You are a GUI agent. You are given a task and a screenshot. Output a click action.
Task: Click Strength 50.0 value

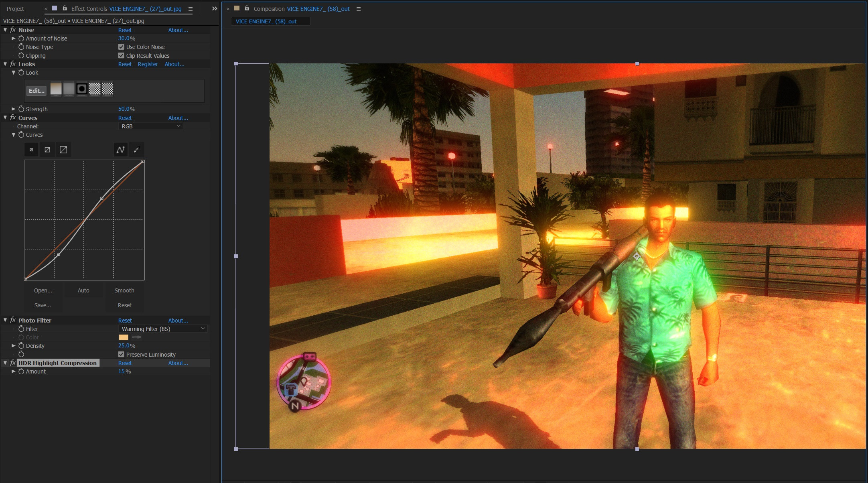pos(124,109)
